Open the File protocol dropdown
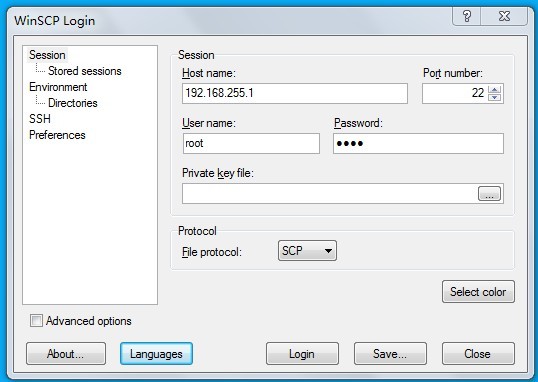Screen dimensions: 538x382 coord(307,251)
